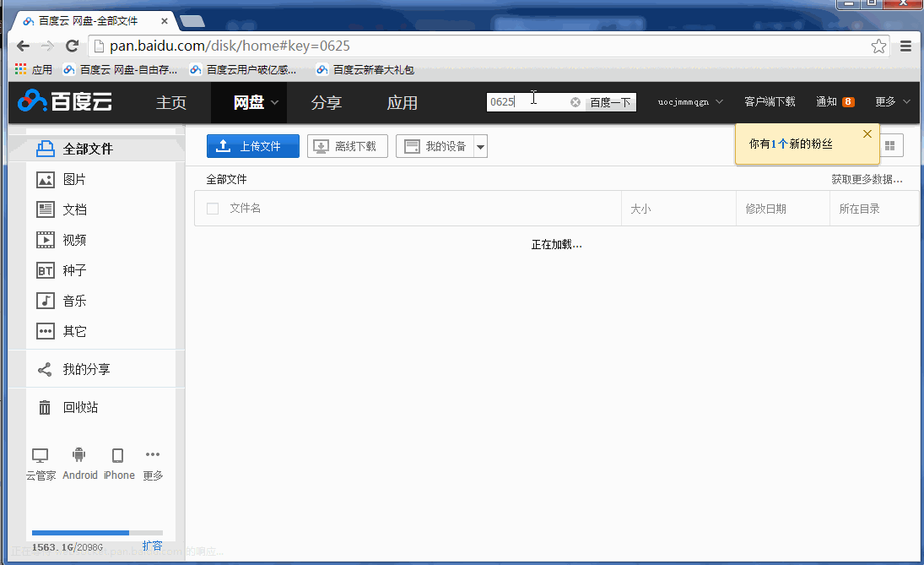Screen dimensions: 924x565
Task: Click the browser forward arrow
Action: [x=48, y=46]
